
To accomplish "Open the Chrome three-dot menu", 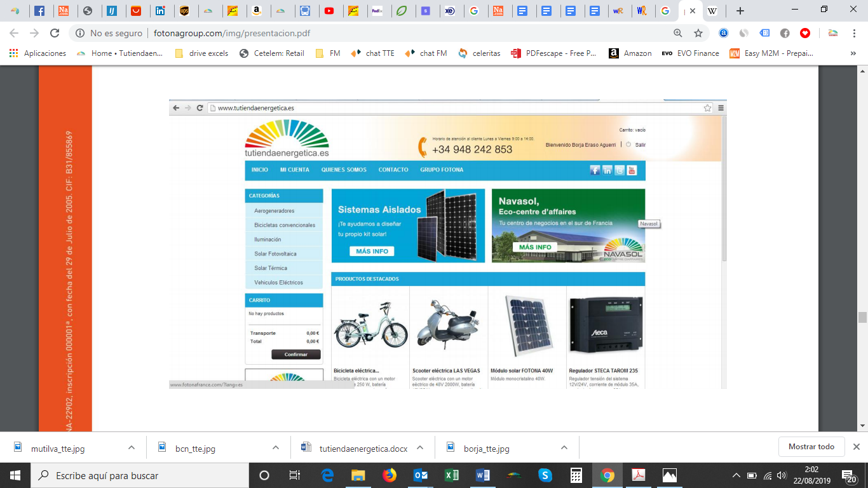I will point(854,33).
